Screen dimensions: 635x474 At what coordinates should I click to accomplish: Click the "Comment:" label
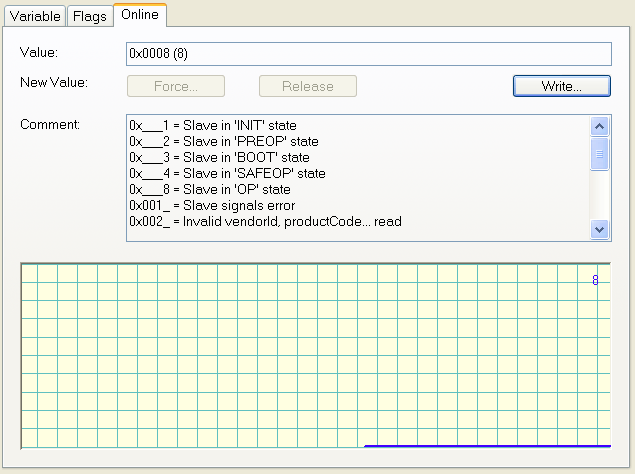pos(50,124)
